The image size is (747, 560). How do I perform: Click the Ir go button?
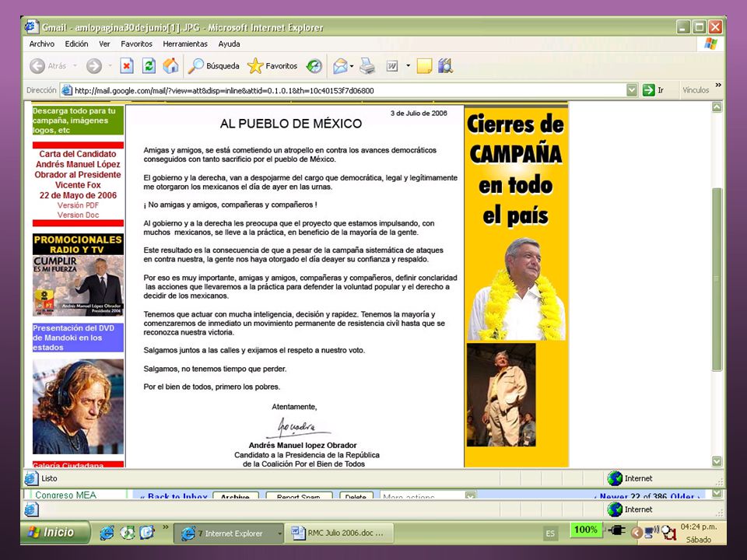tap(654, 90)
